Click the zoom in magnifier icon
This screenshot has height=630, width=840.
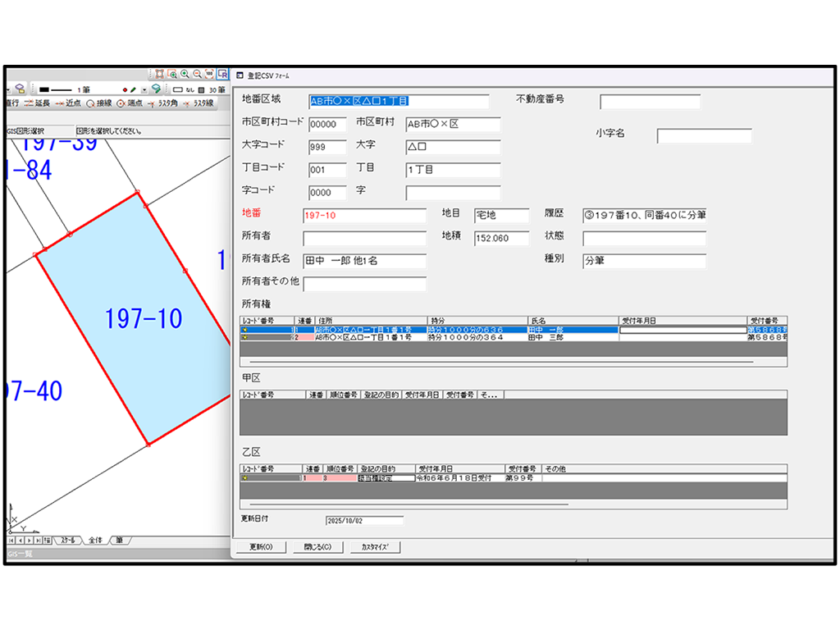tap(185, 74)
